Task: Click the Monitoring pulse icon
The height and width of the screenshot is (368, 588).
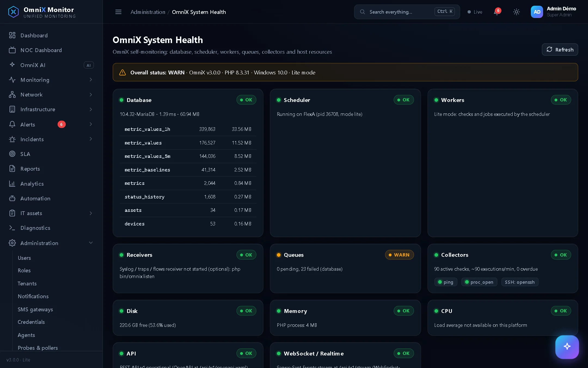Action: pos(12,80)
